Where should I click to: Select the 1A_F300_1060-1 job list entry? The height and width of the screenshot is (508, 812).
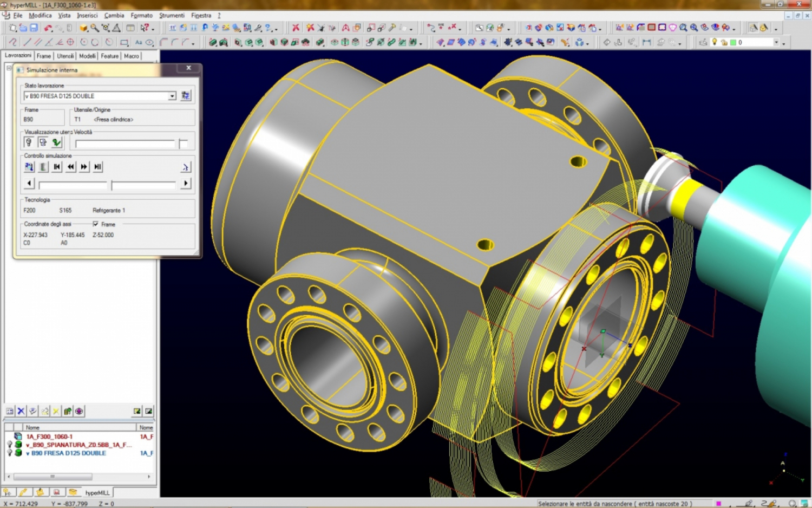point(49,437)
